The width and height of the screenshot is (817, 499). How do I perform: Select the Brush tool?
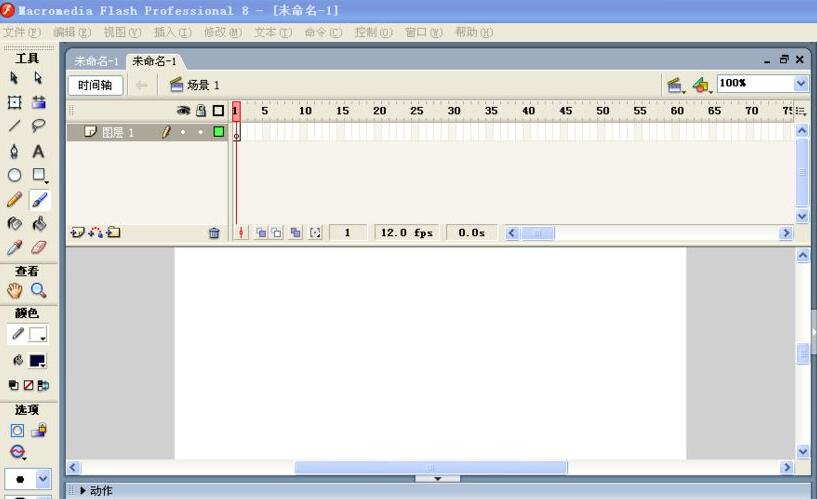[39, 199]
